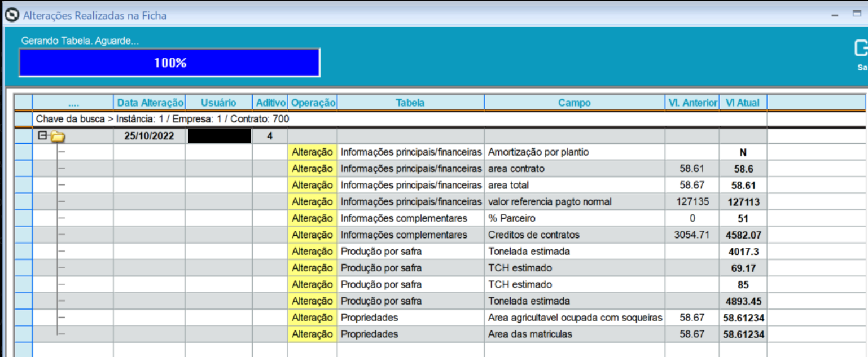The image size is (868, 357).
Task: Click the Aditivo column header
Action: [x=270, y=103]
